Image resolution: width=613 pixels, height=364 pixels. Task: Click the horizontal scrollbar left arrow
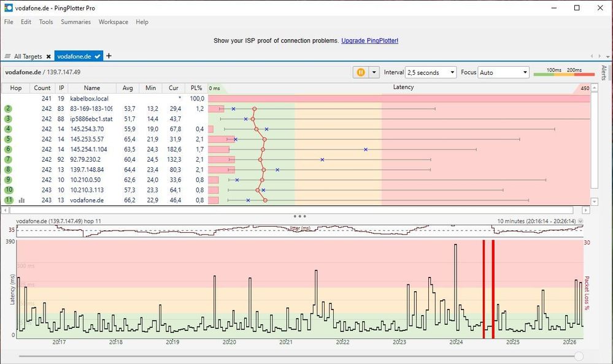pyautogui.click(x=5, y=210)
